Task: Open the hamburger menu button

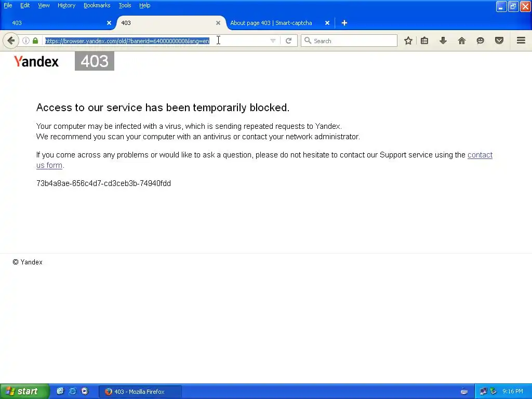Action: click(521, 41)
